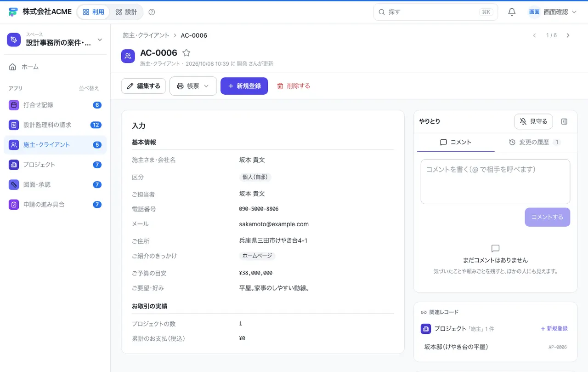Screen dimensions: 588x372
Task: Click the budget value ¥38,000,000
Action: 256,273
